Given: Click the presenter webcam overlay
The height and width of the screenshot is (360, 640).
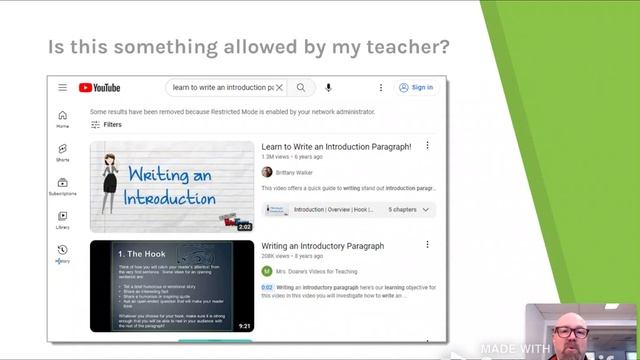Looking at the screenshot, I should [581, 331].
